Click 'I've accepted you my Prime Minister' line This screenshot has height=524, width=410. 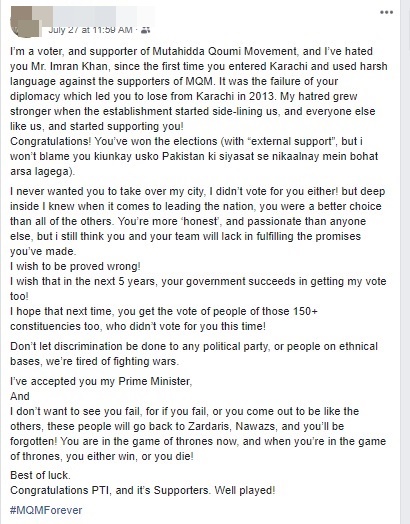101,381
